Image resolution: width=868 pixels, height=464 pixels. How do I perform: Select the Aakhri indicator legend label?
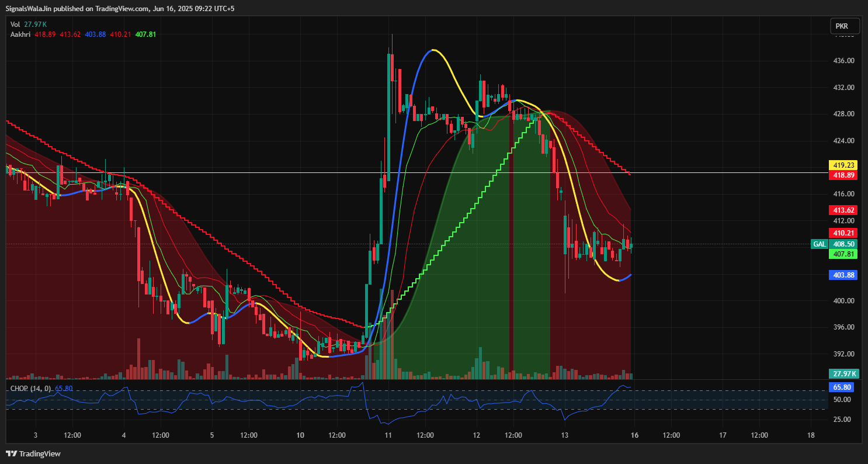pyautogui.click(x=20, y=34)
